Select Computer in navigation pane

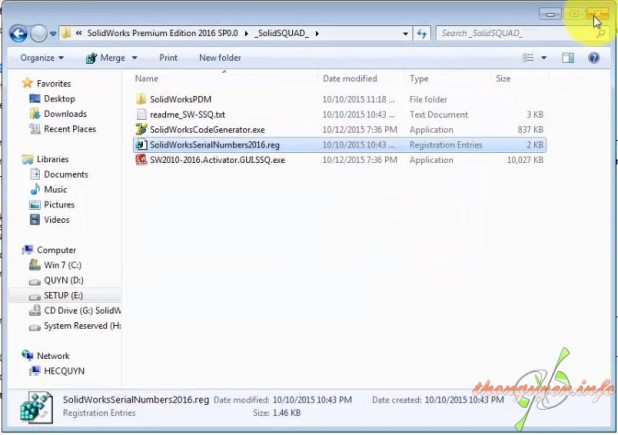click(56, 250)
